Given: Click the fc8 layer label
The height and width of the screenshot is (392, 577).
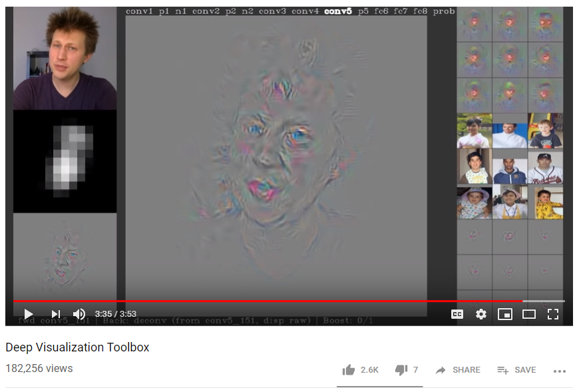Looking at the screenshot, I should tap(420, 11).
